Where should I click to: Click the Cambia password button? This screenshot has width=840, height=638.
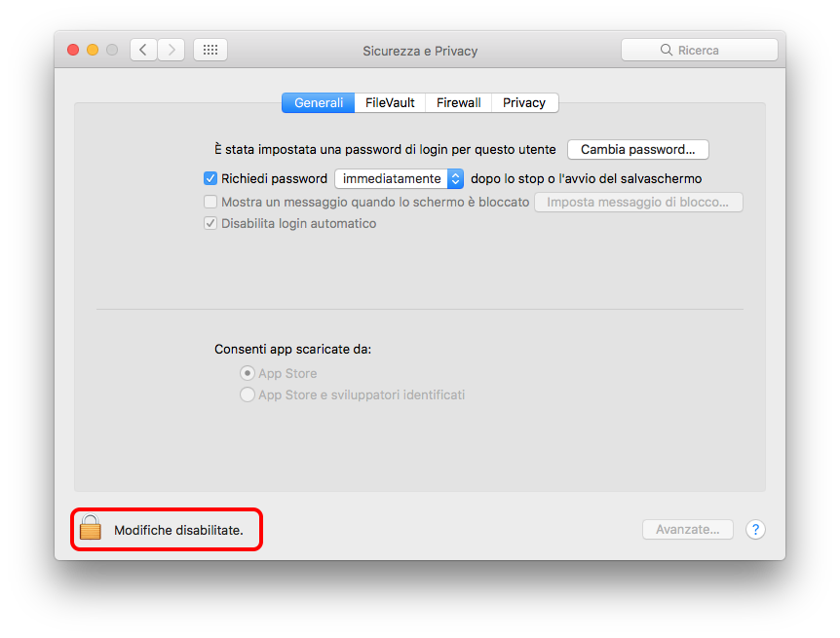[x=637, y=150]
